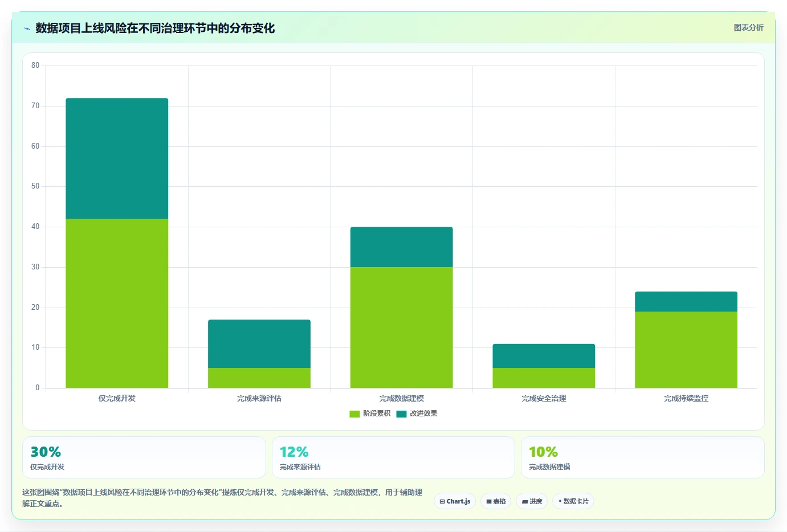Click the 完成来源评估 x-axis label
Image resolution: width=787 pixels, height=532 pixels.
(x=259, y=398)
